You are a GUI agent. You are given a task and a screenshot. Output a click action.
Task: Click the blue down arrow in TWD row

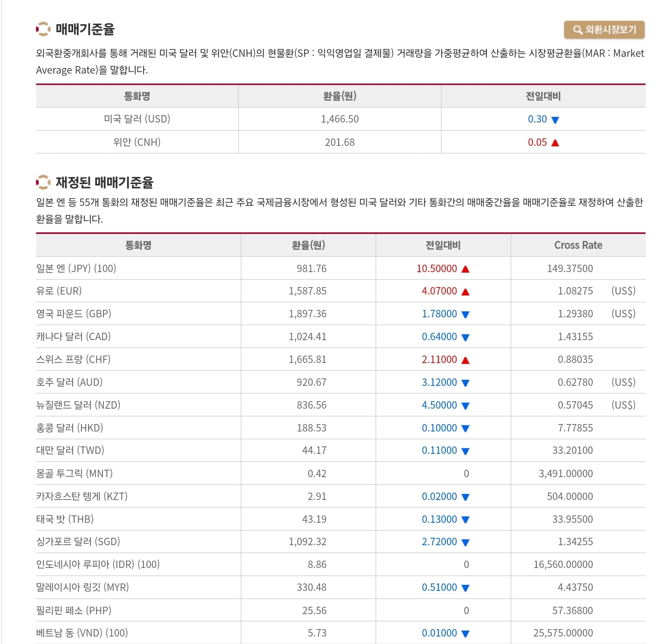coord(465,451)
